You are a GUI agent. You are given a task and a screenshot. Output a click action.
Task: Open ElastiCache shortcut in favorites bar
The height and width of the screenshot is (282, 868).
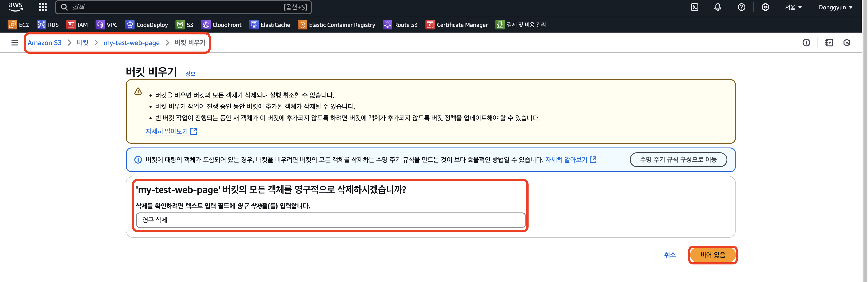click(x=269, y=25)
